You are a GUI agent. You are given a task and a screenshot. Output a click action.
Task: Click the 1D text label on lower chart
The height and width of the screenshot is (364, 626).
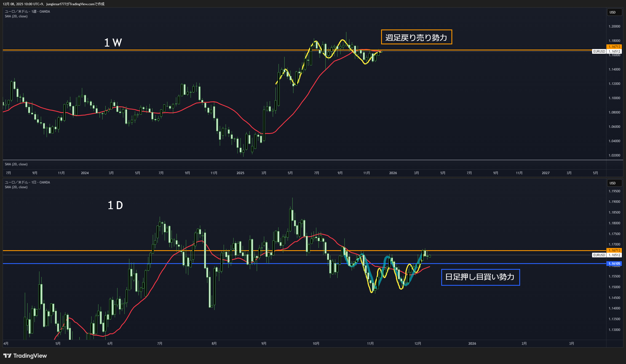pos(115,205)
